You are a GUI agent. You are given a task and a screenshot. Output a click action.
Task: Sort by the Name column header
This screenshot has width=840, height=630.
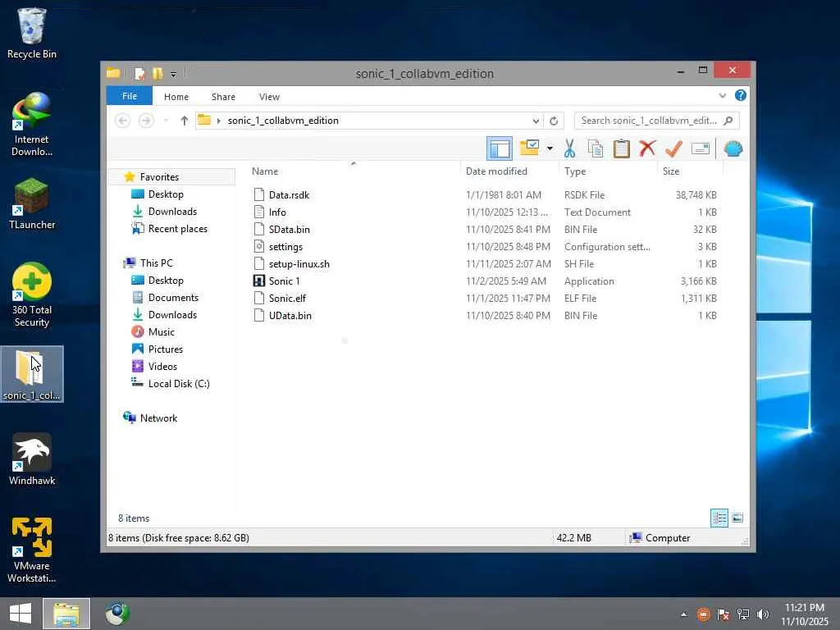(265, 171)
